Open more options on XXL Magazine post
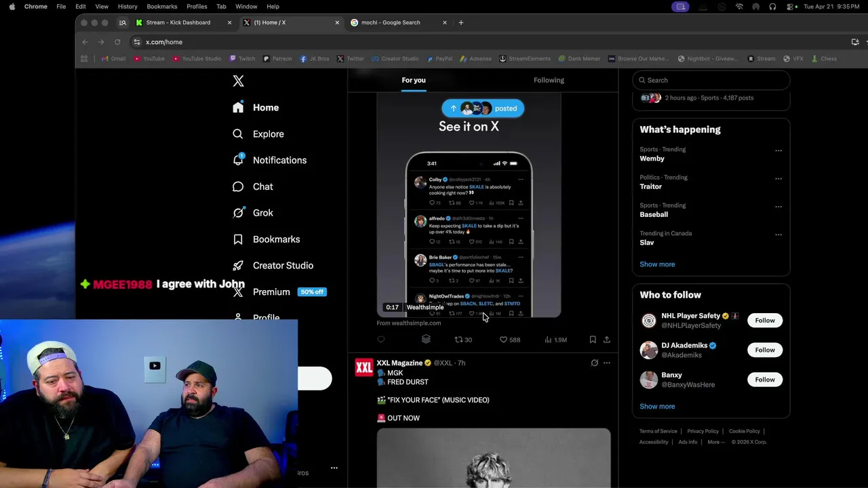This screenshot has height=488, width=868. (x=607, y=363)
